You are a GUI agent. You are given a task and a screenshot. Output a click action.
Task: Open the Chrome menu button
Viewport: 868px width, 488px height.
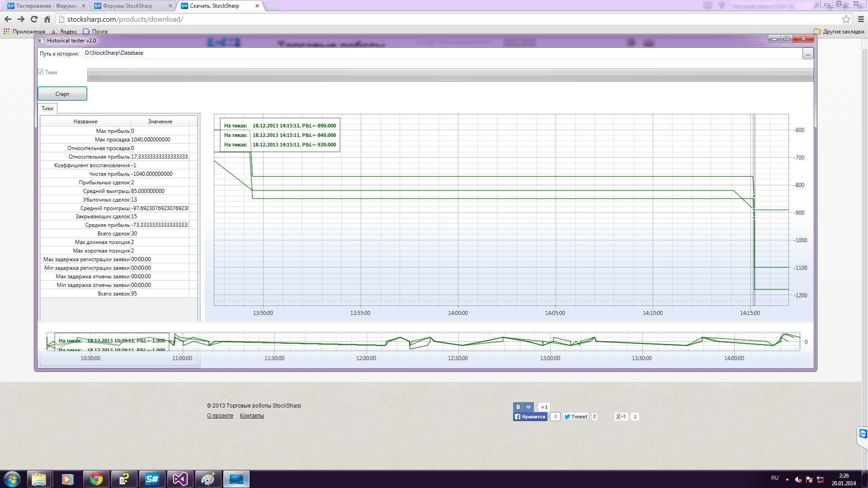tap(861, 19)
